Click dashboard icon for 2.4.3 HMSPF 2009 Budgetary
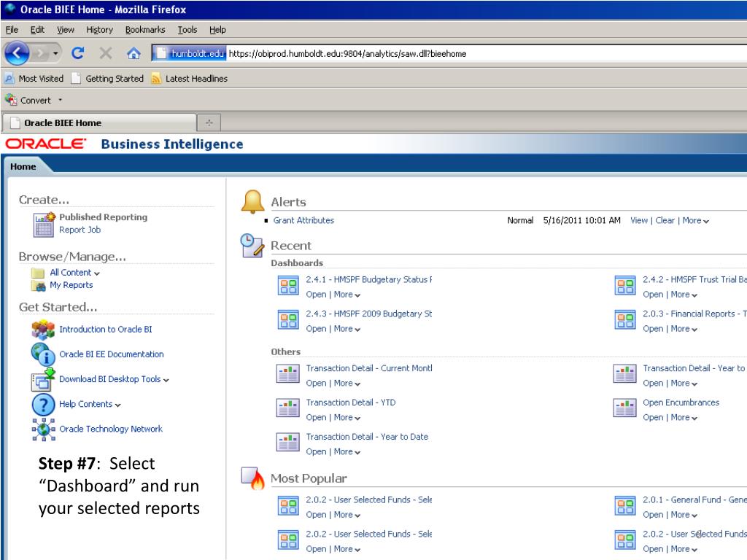The height and width of the screenshot is (560, 747). (x=288, y=320)
